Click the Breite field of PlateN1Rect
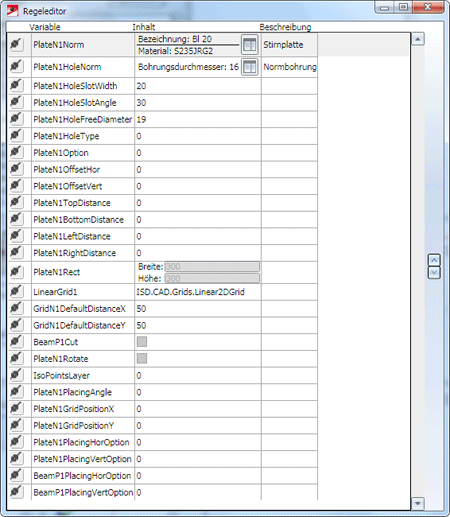The image size is (450, 517). coord(212,267)
